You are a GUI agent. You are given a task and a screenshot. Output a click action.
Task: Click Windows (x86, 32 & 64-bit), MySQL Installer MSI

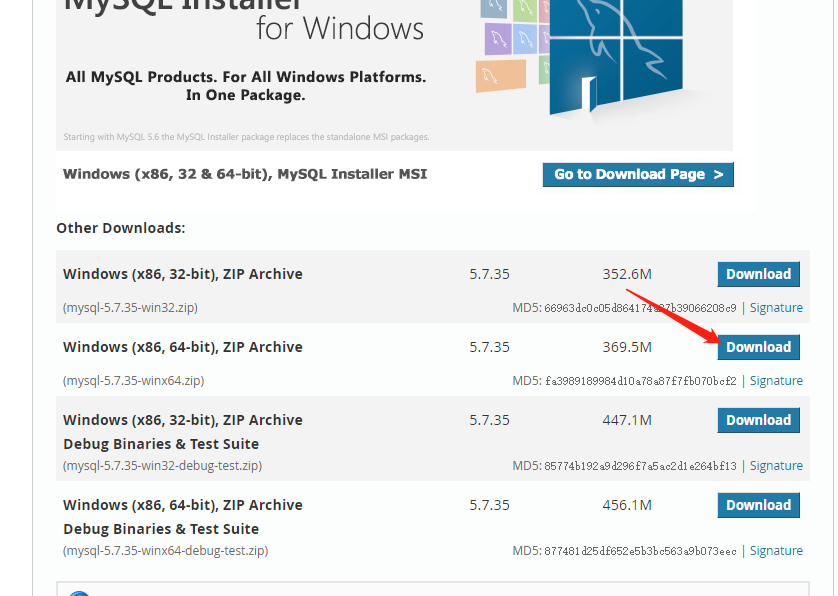click(x=245, y=174)
